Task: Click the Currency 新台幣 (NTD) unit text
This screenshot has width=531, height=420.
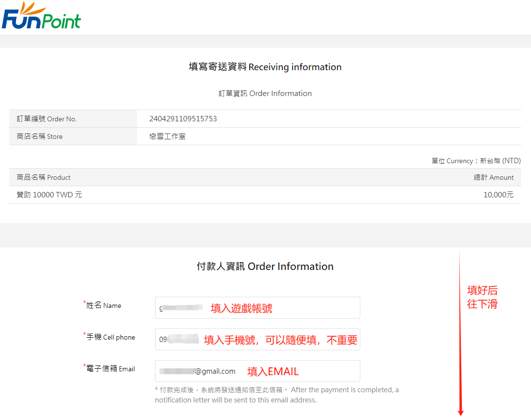Action: 476,161
